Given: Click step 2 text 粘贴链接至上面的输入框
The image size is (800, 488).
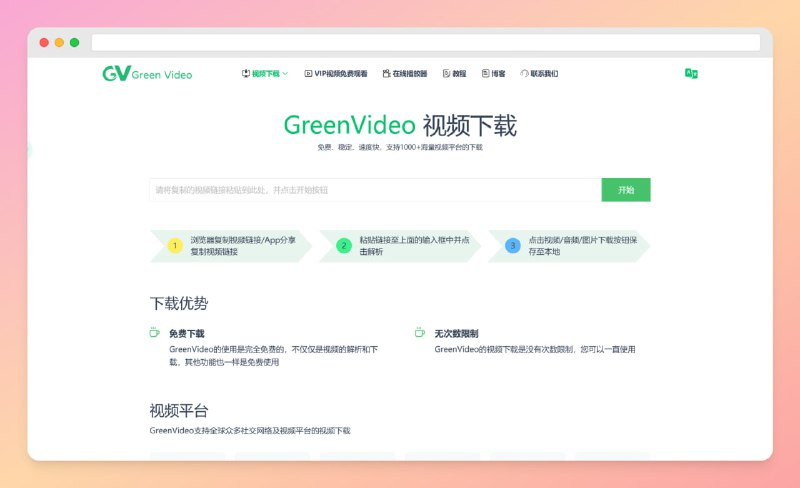Looking at the screenshot, I should coord(414,246).
